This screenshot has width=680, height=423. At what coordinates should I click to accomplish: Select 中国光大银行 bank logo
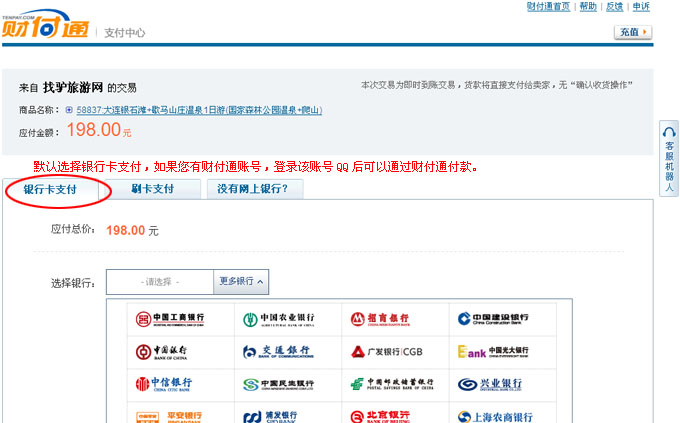[493, 351]
